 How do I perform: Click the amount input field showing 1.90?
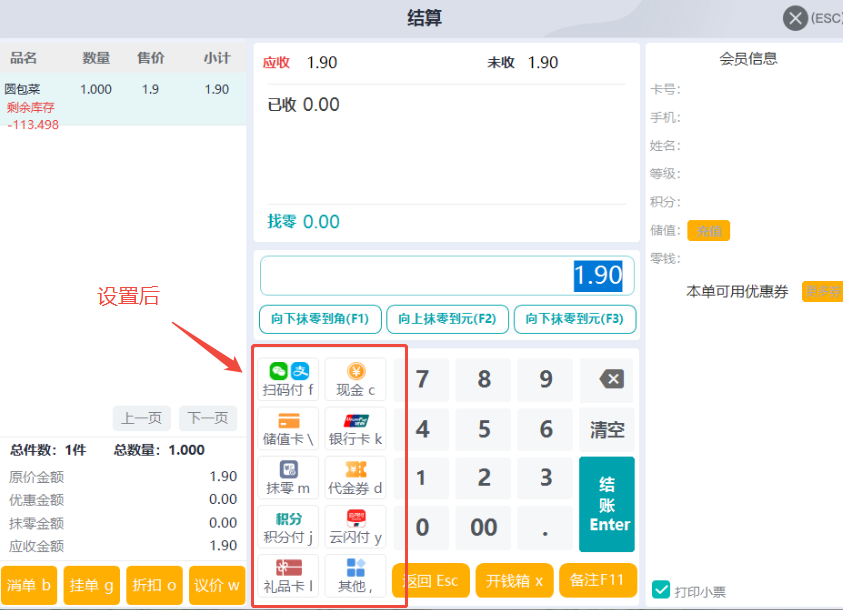(447, 275)
